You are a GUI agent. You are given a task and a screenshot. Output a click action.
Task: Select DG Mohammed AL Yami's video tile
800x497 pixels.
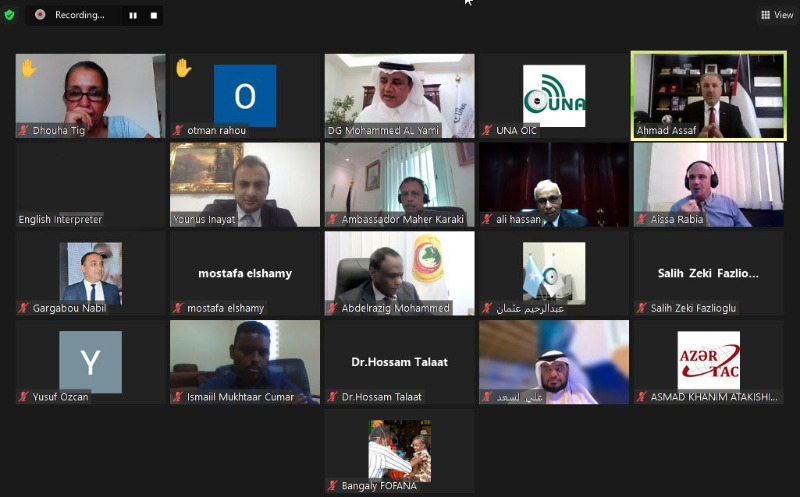(x=399, y=95)
